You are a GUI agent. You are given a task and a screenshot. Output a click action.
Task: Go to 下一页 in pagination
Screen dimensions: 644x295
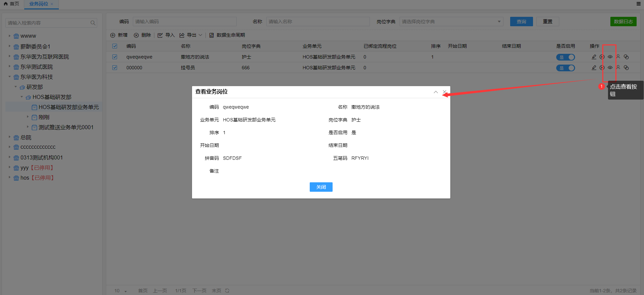199,291
